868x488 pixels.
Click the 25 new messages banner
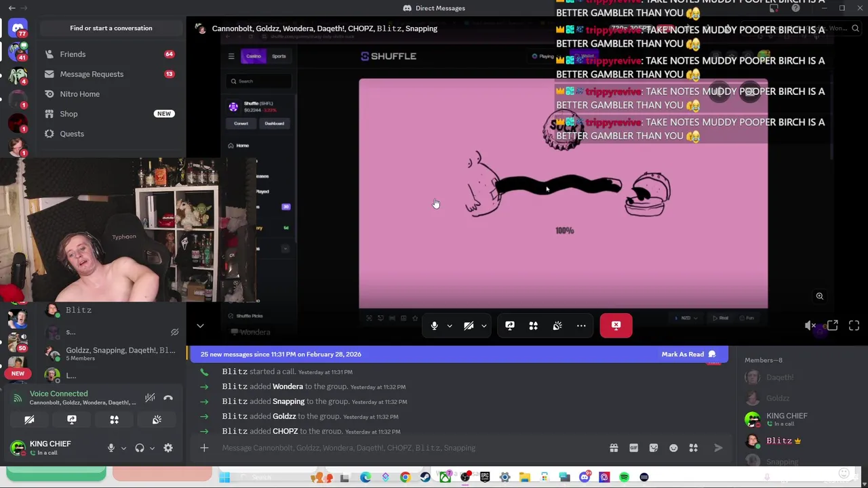(x=459, y=354)
